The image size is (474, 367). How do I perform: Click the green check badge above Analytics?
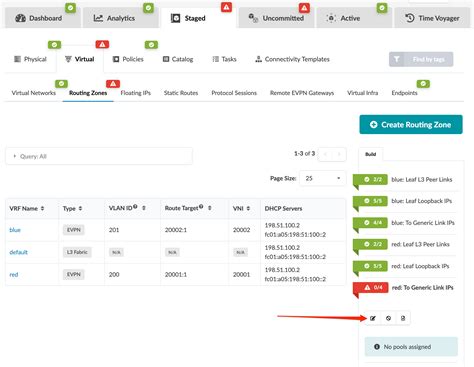click(148, 7)
